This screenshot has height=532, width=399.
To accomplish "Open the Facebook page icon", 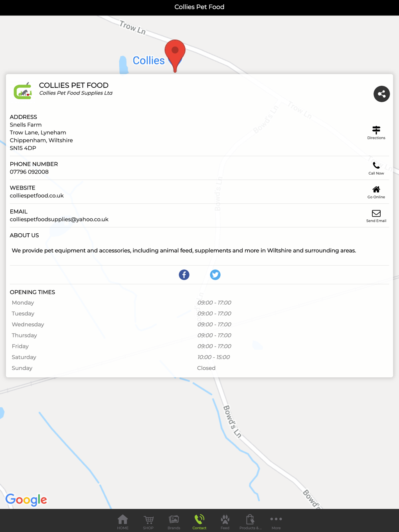I will pyautogui.click(x=184, y=275).
